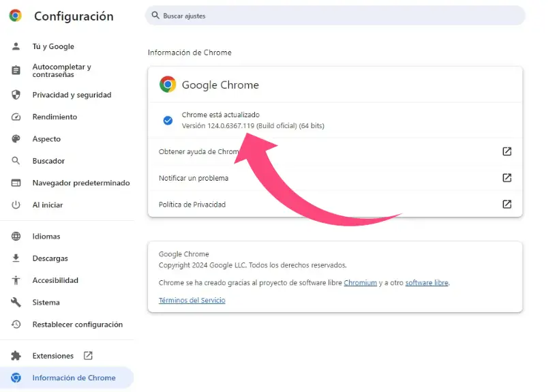Click Notificar un problema row
This screenshot has height=392, width=559.
(335, 178)
